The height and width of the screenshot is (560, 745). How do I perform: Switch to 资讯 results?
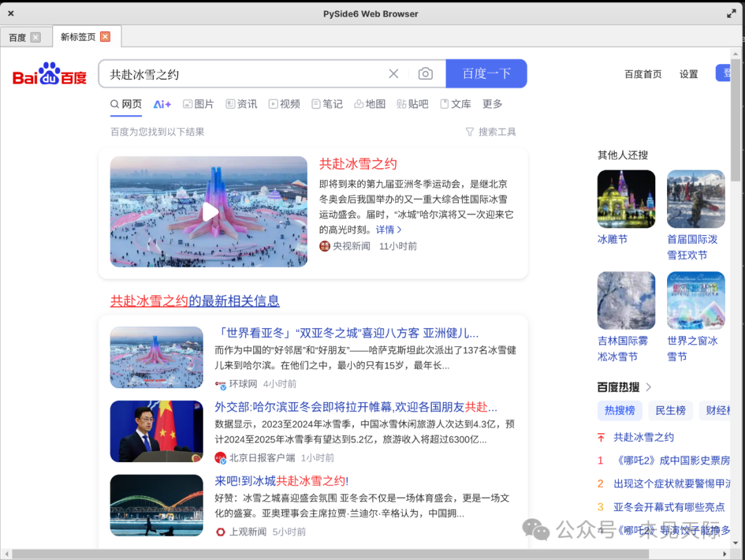click(241, 104)
